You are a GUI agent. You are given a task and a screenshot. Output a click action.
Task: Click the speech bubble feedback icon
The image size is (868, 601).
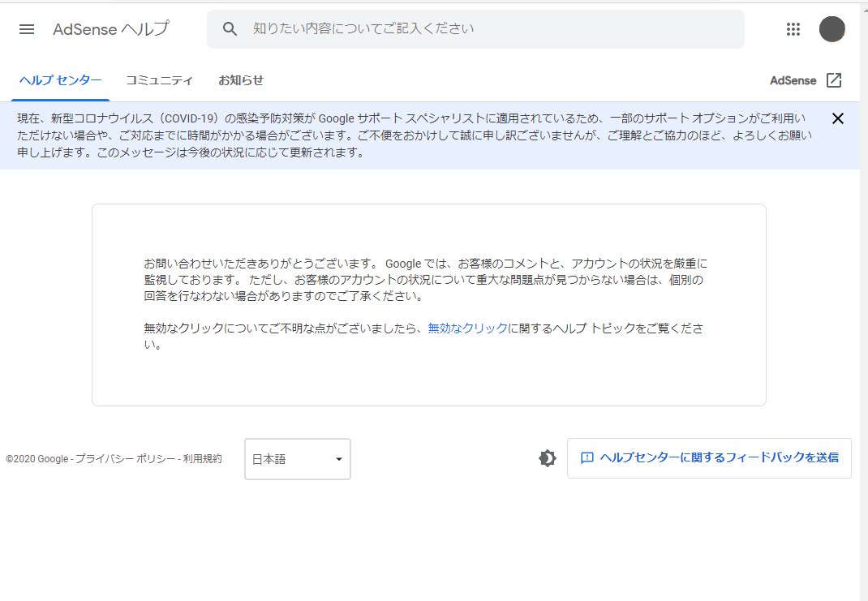[587, 458]
